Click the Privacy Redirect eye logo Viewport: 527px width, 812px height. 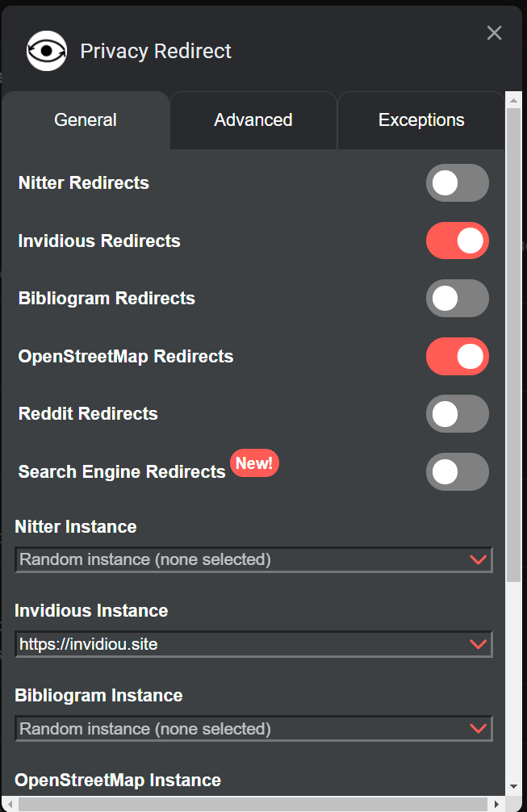click(47, 51)
